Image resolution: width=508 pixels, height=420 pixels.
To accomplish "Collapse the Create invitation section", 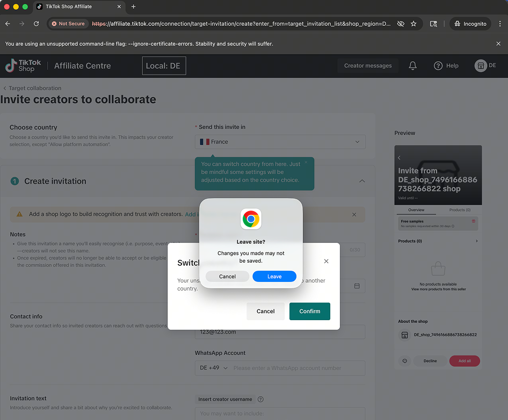I will coord(362,181).
